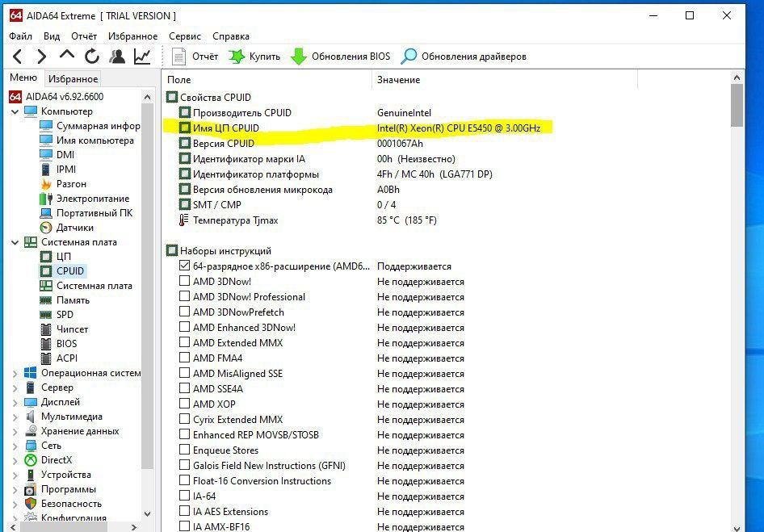Open the Вид menu
Viewport: 764px width, 532px height.
[x=52, y=36]
